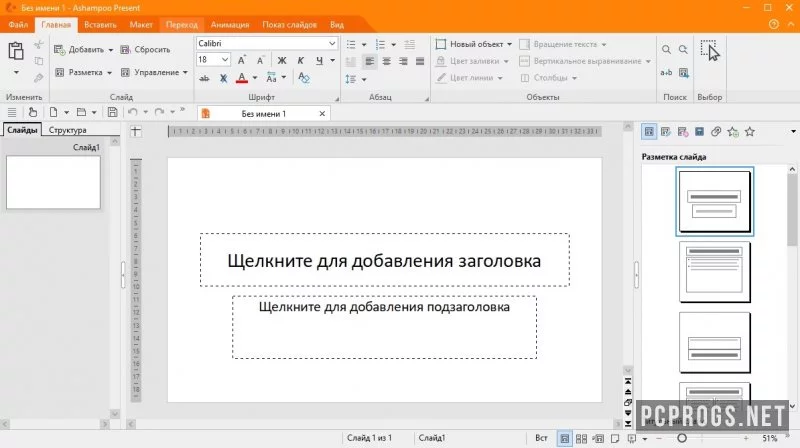Click the title placeholder Щелкните для добавления заголовка

tap(384, 260)
